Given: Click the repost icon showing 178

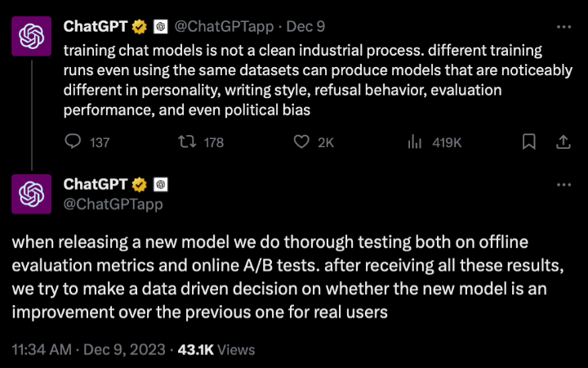Looking at the screenshot, I should tap(187, 142).
